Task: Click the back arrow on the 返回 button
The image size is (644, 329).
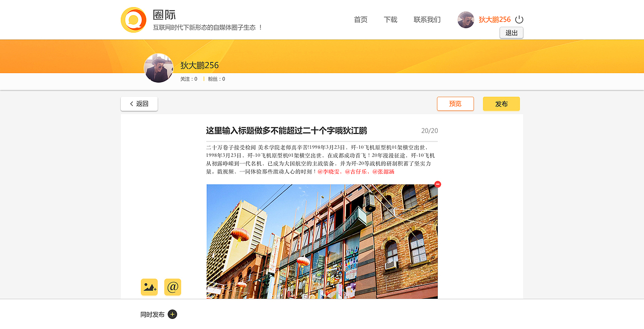Action: coord(130,104)
